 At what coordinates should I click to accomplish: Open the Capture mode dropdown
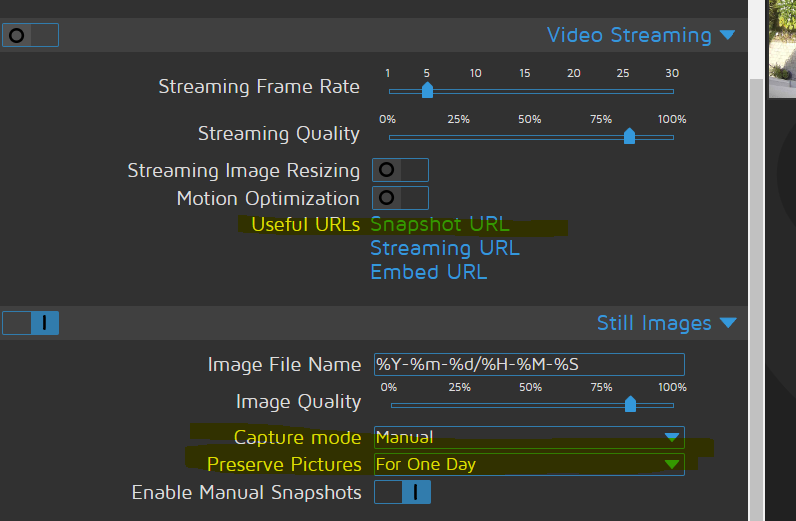pos(528,437)
